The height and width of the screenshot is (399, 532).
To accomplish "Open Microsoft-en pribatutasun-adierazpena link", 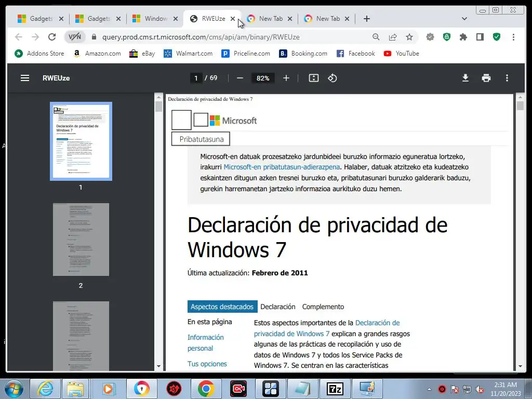I will [282, 167].
